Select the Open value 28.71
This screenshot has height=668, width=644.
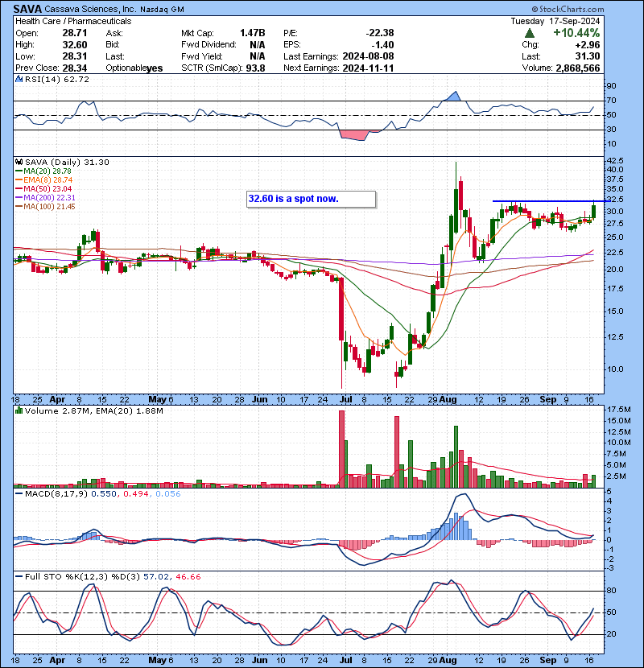click(75, 33)
